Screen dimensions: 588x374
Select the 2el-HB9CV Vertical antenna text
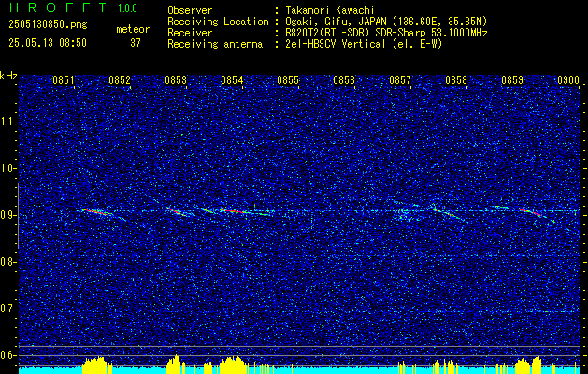click(362, 44)
